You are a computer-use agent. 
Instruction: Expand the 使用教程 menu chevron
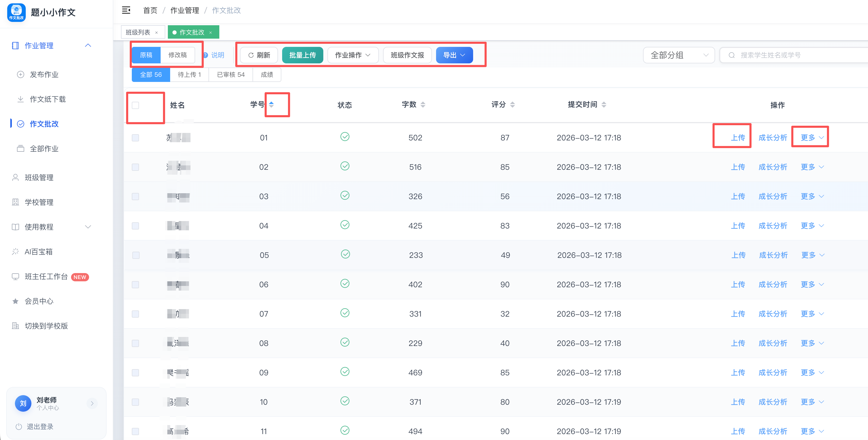pos(88,227)
